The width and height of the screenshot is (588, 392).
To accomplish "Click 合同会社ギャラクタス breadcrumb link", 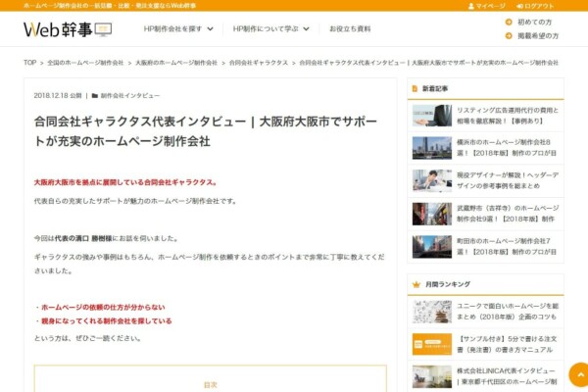I will tap(259, 63).
